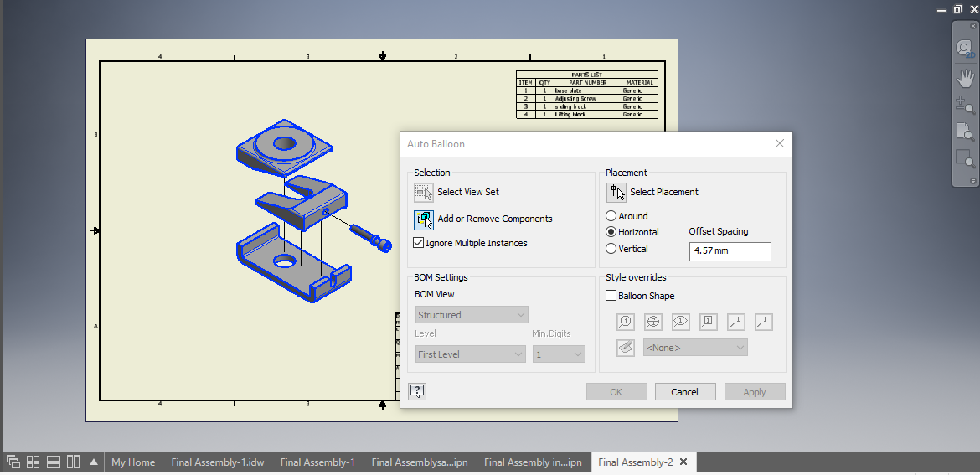Click 'base plate' in the parts list
Viewport: 980px width, 475px height.
point(568,90)
